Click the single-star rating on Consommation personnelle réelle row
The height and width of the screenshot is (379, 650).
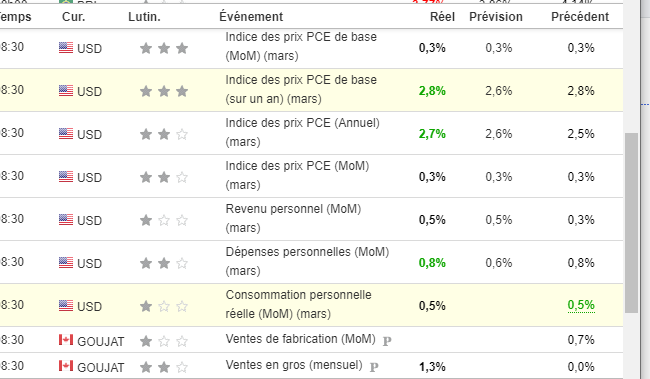point(164,306)
